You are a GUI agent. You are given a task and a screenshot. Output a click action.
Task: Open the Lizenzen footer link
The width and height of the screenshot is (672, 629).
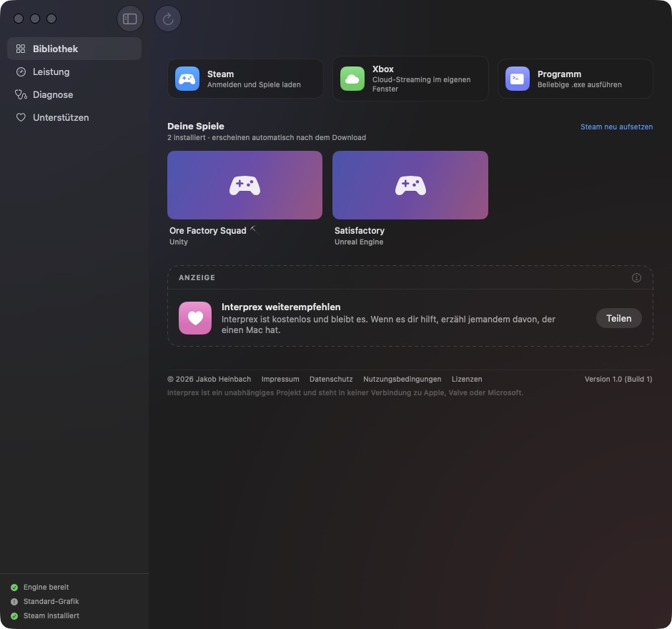(x=467, y=380)
